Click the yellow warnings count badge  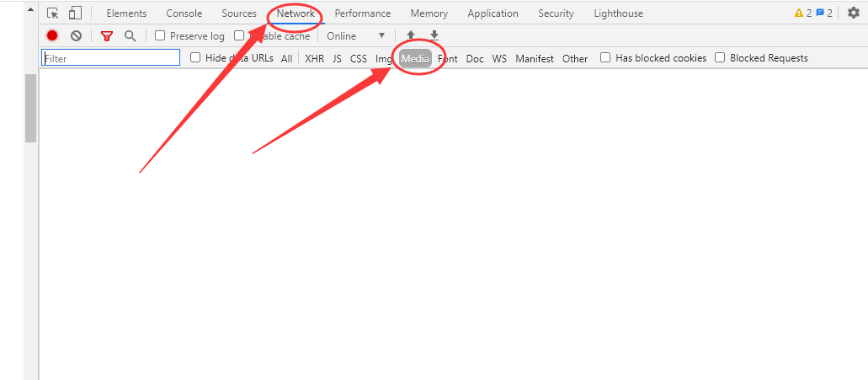pyautogui.click(x=802, y=13)
